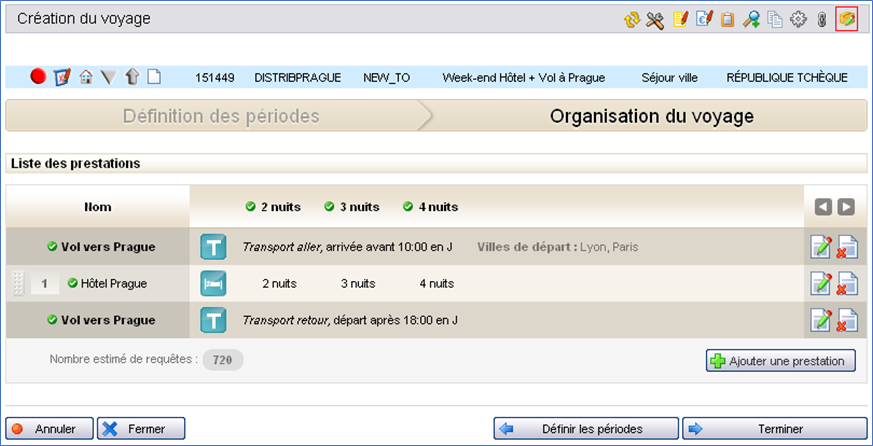
Task: Select the Organisation du voyage step
Action: [x=651, y=116]
